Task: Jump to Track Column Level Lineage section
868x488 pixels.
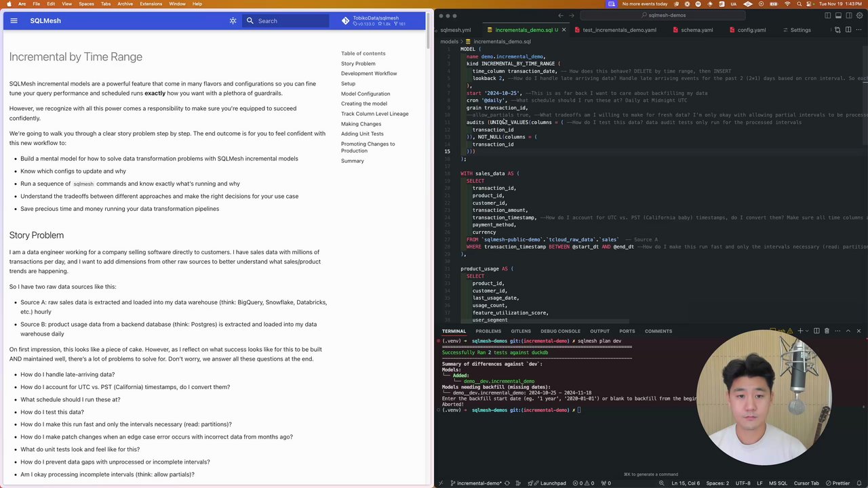Action: [375, 114]
